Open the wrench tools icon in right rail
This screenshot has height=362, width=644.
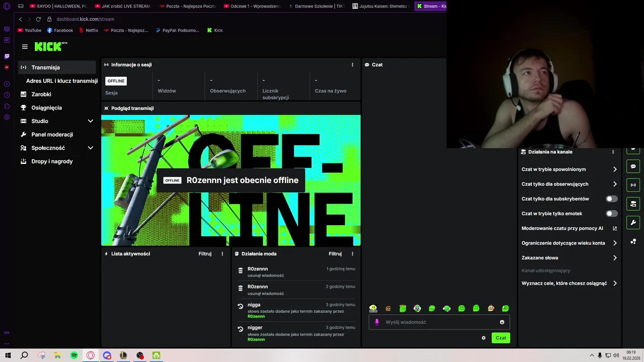pos(633,223)
